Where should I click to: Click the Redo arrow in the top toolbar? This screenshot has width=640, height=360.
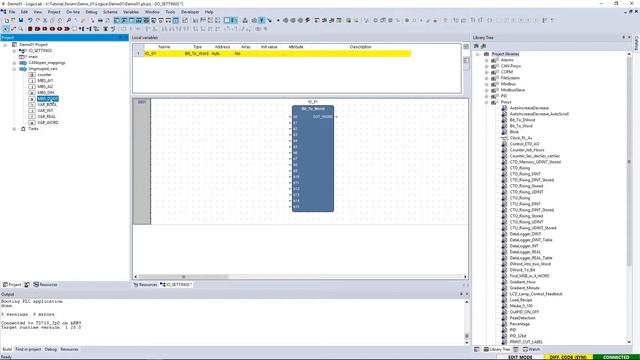tap(38, 20)
